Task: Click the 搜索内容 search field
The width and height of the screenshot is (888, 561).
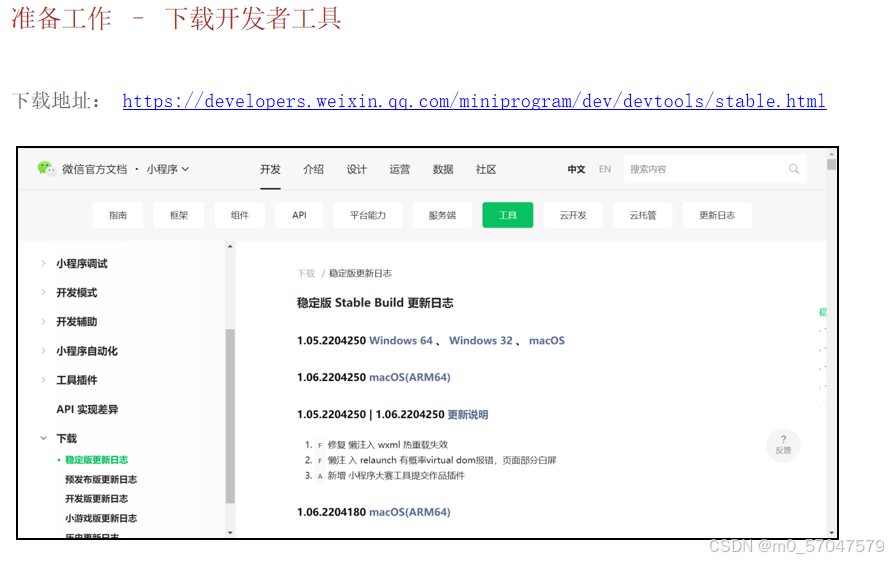Action: tap(715, 169)
